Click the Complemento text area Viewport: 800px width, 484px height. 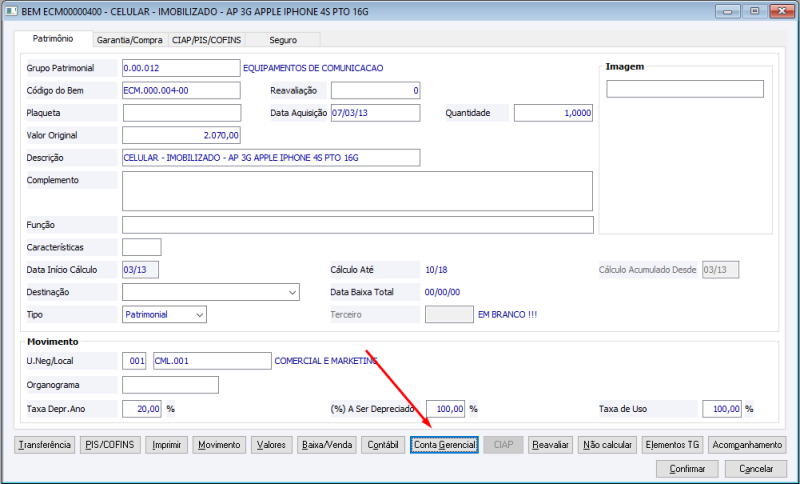coord(357,191)
